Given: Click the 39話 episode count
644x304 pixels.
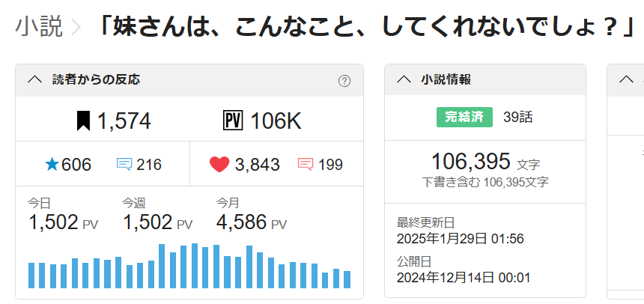Looking at the screenshot, I should pyautogui.click(x=518, y=117).
